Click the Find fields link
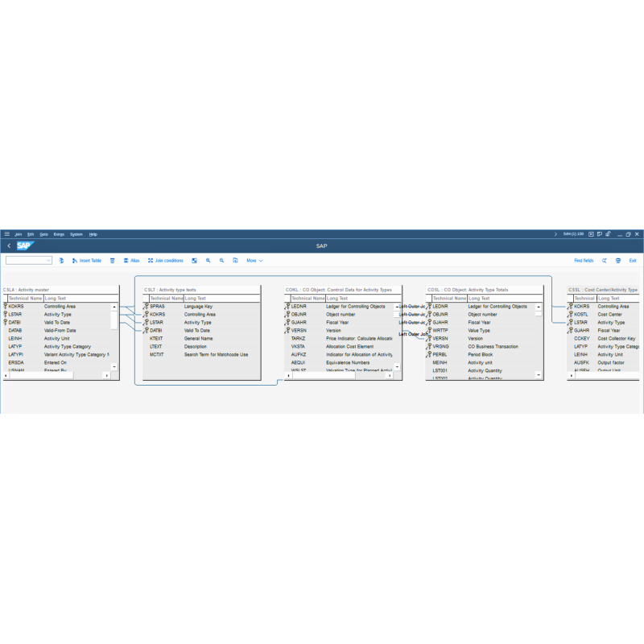 [584, 261]
